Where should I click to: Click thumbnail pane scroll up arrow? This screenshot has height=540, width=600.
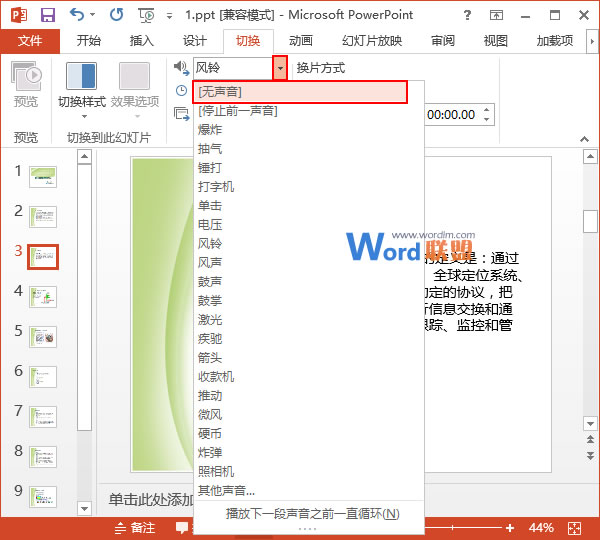(84, 157)
